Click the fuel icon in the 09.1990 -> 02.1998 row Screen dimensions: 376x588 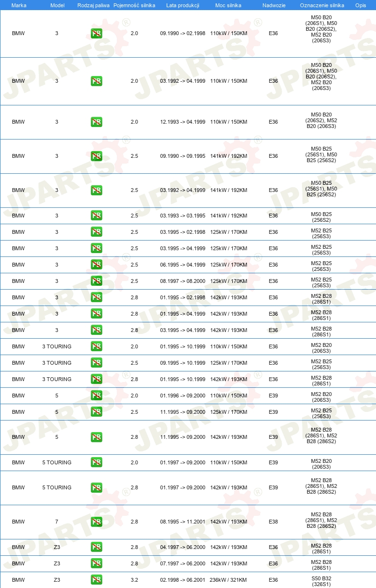96,34
